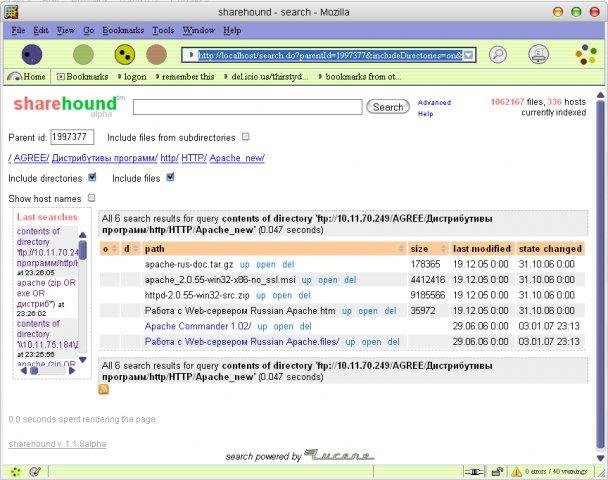Open the Window menu
This screenshot has width=608, height=480.
pos(199,30)
